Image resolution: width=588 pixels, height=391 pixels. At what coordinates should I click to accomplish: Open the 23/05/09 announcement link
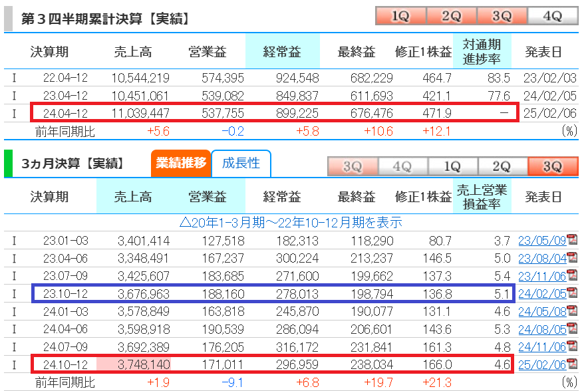click(x=542, y=241)
